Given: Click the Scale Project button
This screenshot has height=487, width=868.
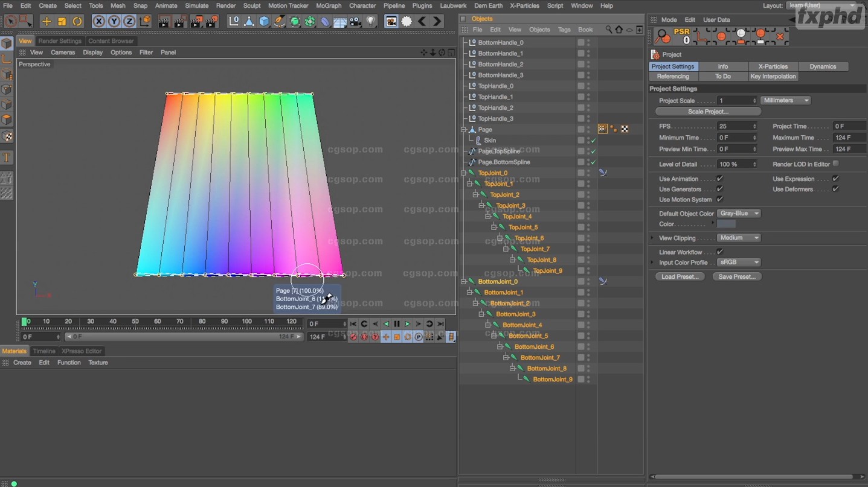Looking at the screenshot, I should click(707, 112).
